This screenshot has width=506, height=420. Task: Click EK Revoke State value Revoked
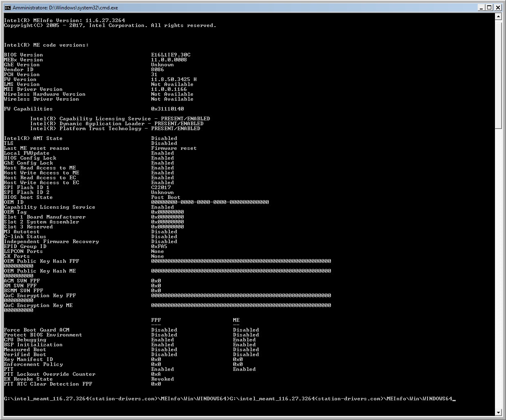pyautogui.click(x=162, y=379)
